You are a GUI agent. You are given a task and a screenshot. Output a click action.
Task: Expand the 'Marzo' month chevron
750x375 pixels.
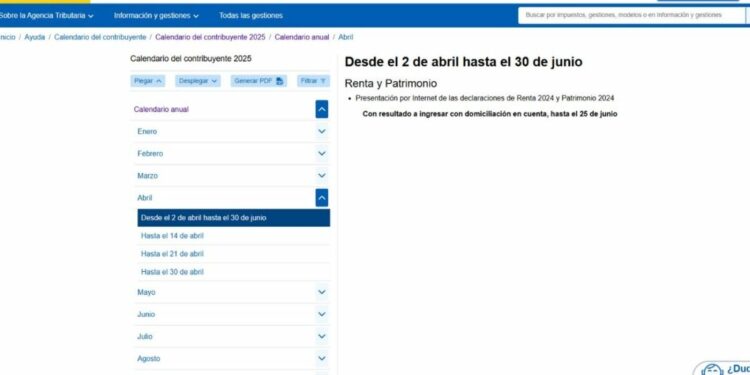[322, 176]
